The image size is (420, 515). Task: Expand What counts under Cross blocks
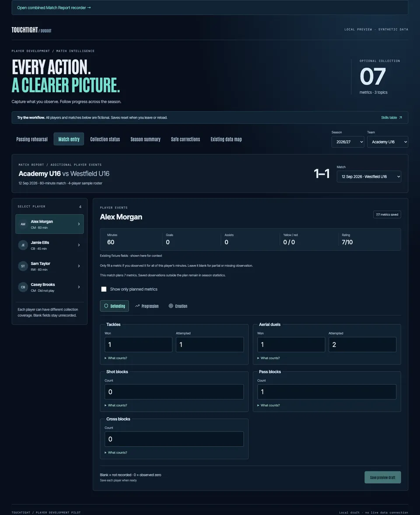[x=116, y=452]
